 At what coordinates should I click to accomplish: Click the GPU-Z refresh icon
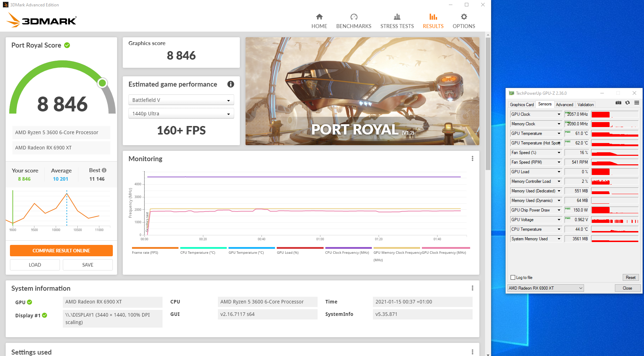tap(627, 103)
